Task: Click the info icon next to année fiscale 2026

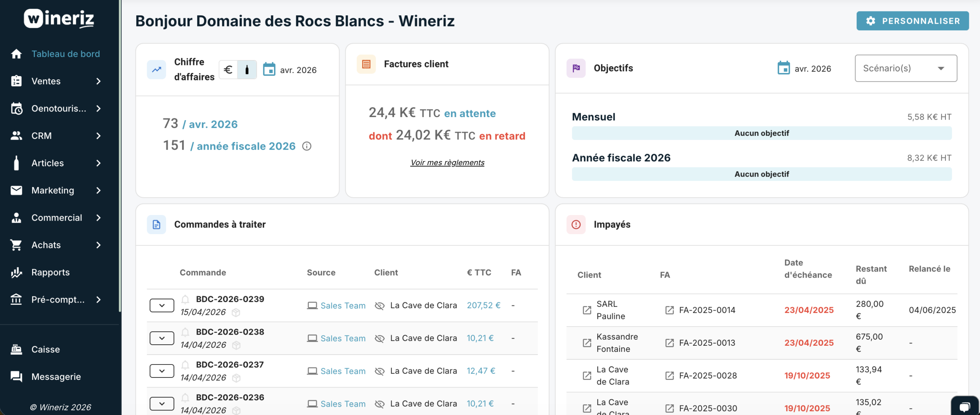Action: [307, 146]
